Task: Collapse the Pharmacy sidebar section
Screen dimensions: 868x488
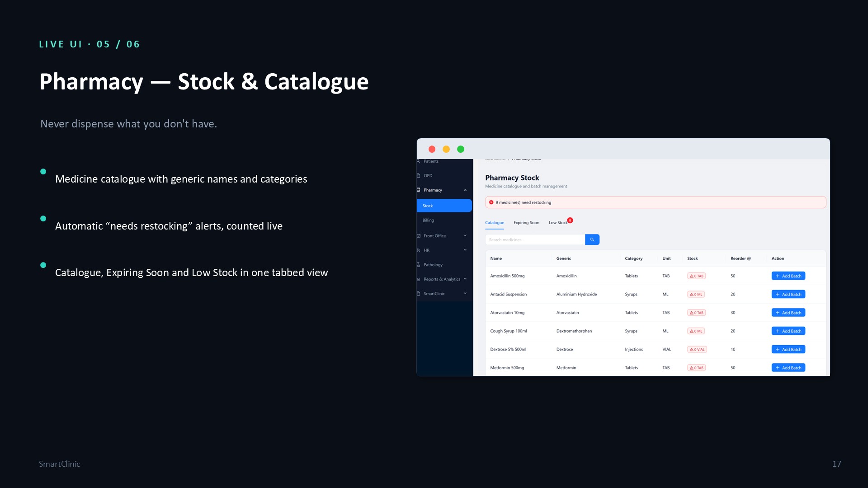Action: pos(465,190)
